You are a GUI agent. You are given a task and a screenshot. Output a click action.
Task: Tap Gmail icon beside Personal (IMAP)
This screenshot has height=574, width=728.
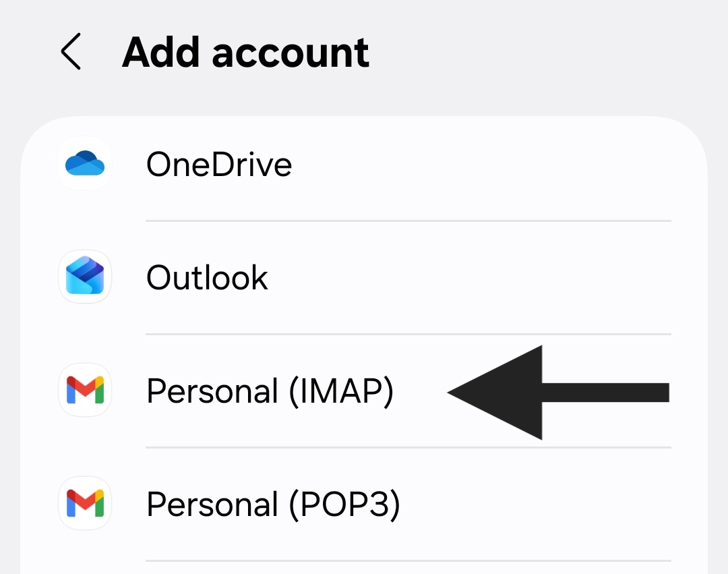85,390
